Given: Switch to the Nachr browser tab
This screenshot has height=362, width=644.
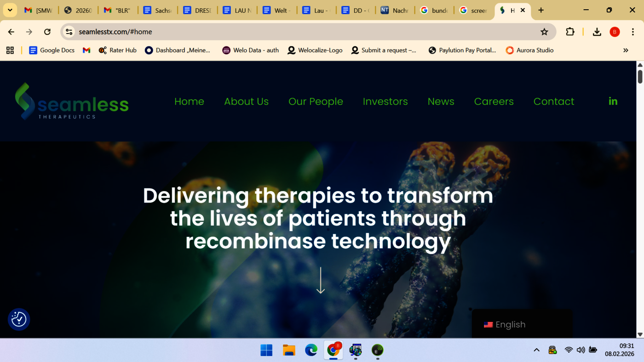Looking at the screenshot, I should (x=394, y=10).
